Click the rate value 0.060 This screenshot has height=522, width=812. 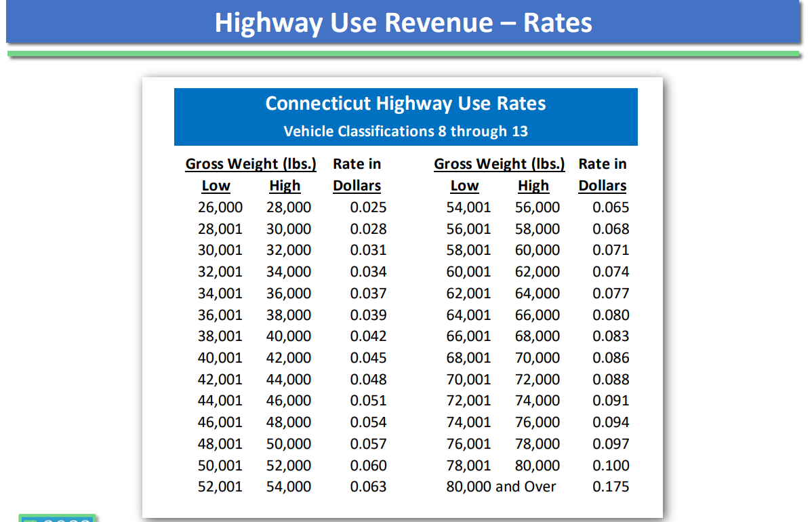368,466
